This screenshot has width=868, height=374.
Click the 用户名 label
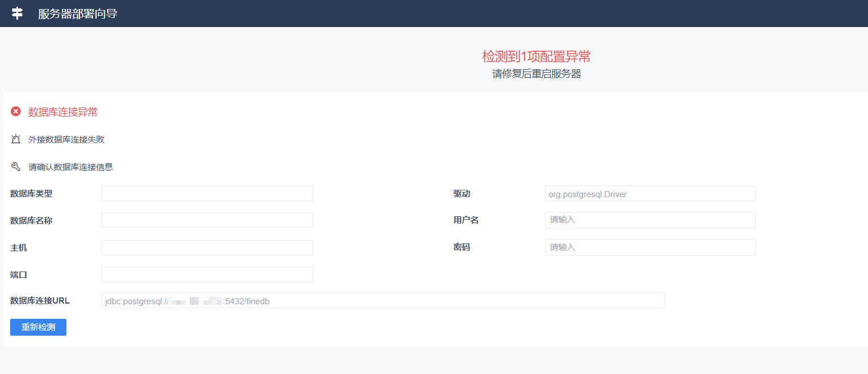466,220
